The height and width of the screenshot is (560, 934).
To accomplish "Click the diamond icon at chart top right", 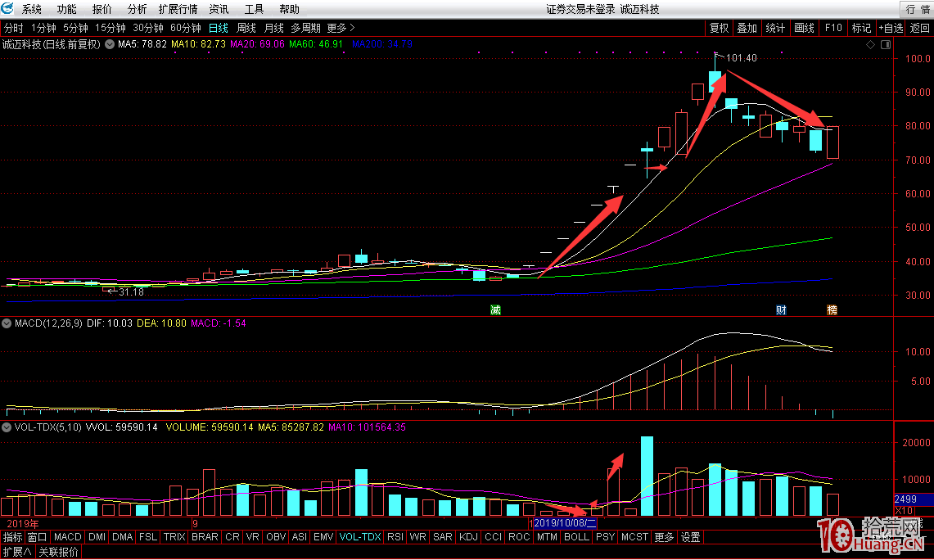I will pos(870,45).
